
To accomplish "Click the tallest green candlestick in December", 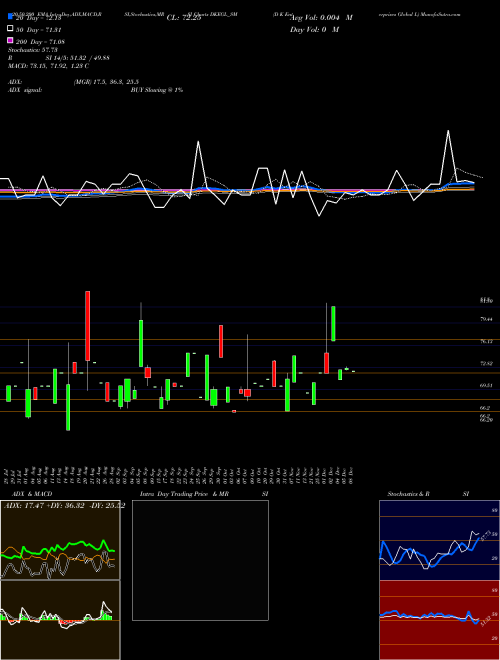I will pyautogui.click(x=333, y=323).
